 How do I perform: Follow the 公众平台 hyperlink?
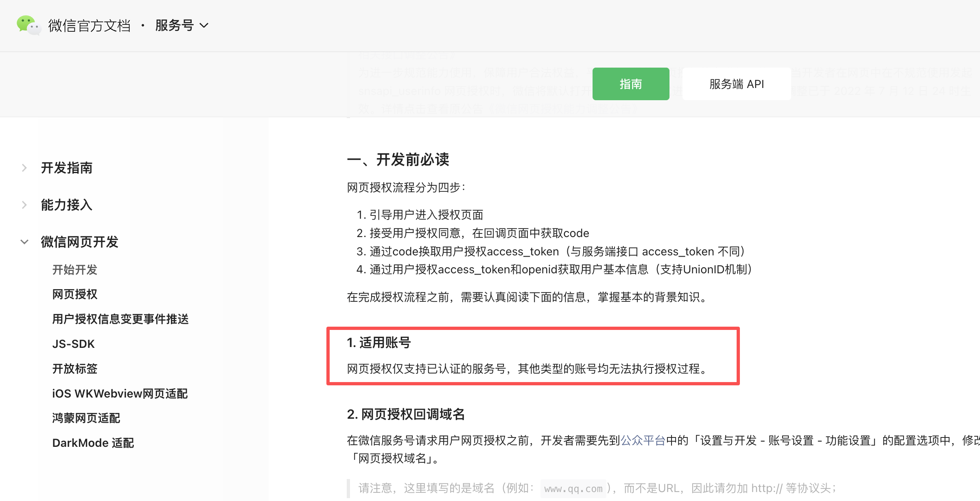click(x=643, y=440)
